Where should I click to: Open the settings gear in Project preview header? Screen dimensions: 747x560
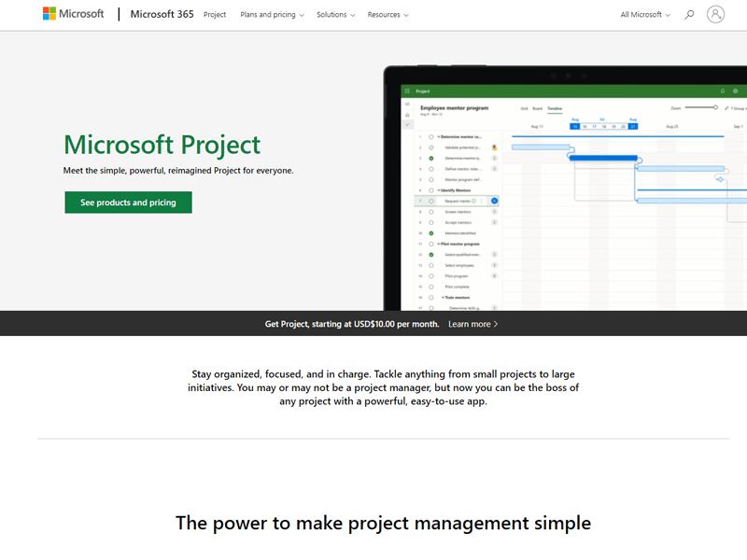(x=735, y=91)
